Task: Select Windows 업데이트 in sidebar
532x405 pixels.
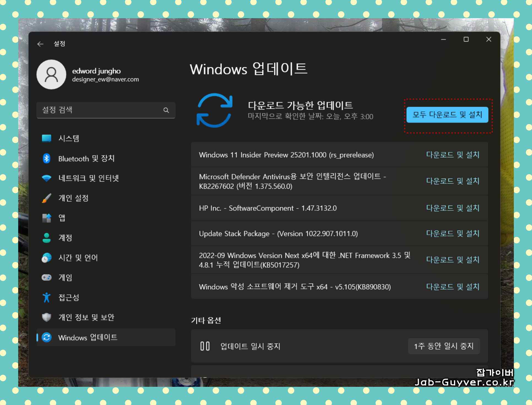Action: (88, 337)
